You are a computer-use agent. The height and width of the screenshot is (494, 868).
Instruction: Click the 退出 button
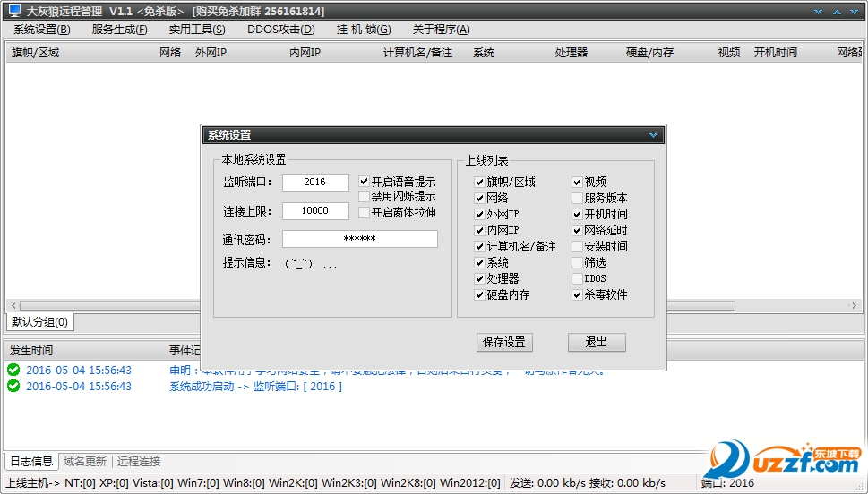pyautogui.click(x=597, y=343)
